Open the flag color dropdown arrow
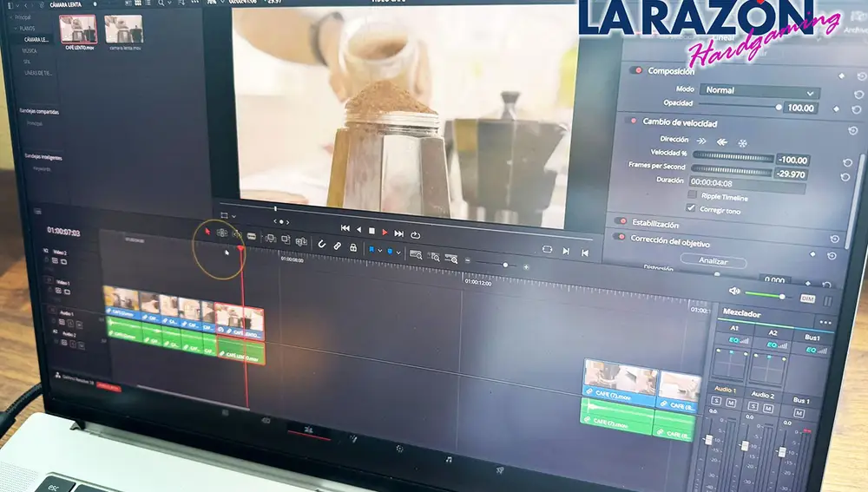868x492 pixels. (x=380, y=251)
